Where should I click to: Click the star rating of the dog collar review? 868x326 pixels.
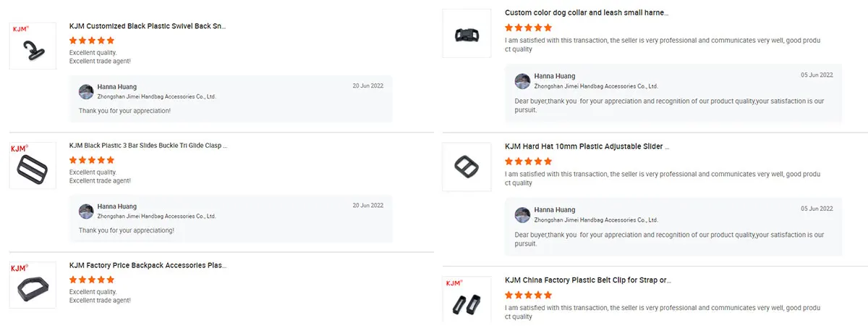pyautogui.click(x=528, y=28)
